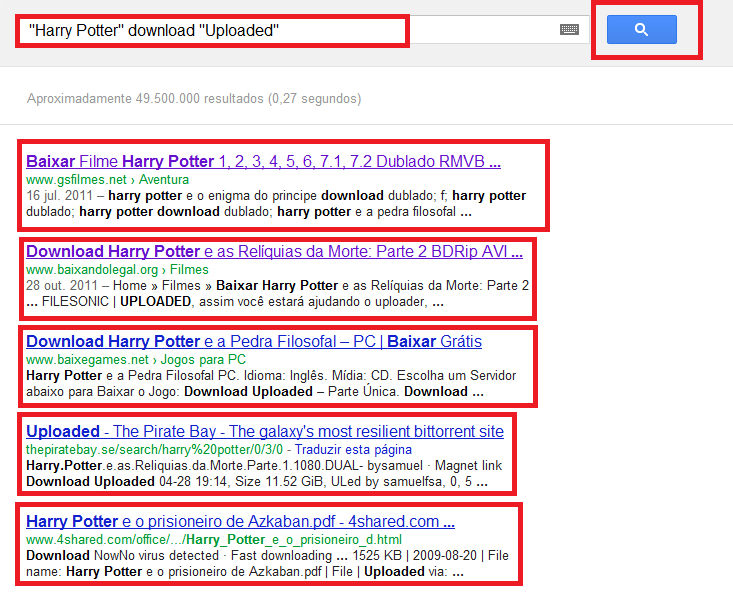This screenshot has width=733, height=597.
Task: Open the Pirate Bay Uploaded result
Action: 265,431
